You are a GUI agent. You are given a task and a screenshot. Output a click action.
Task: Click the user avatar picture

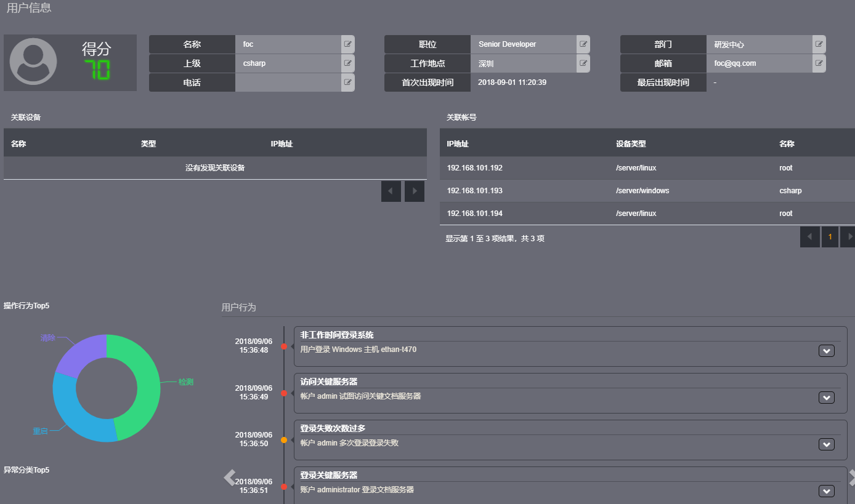33,62
